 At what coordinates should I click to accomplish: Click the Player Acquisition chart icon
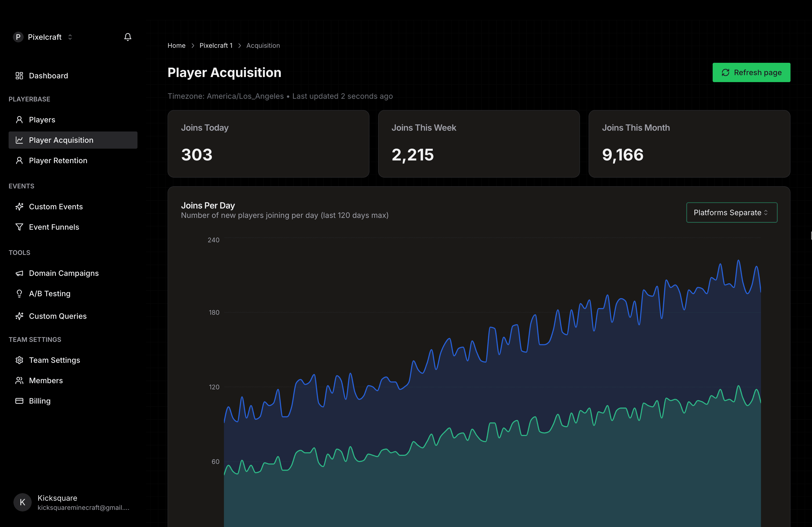(x=19, y=140)
